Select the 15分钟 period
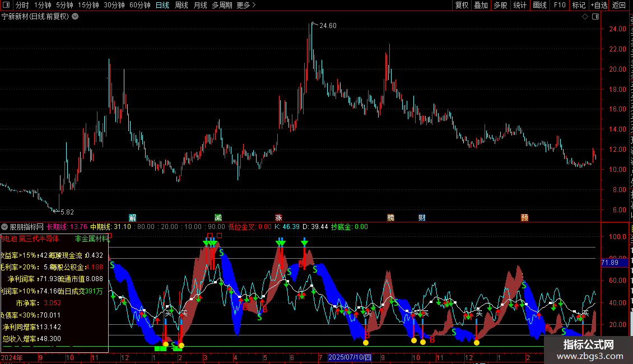This screenshot has width=633, height=364. click(x=88, y=5)
